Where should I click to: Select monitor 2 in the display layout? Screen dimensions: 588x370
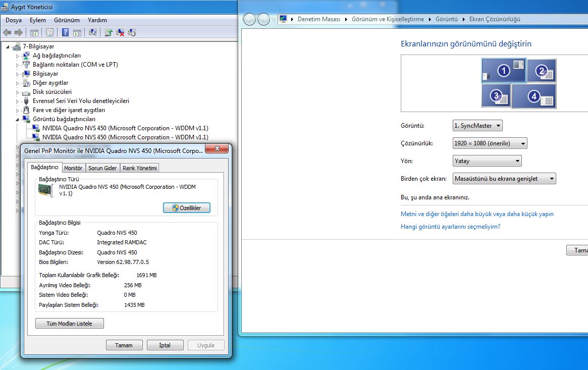(542, 71)
